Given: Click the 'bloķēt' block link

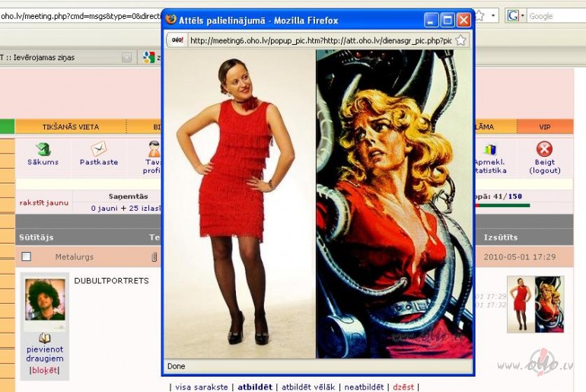Looking at the screenshot, I should (44, 370).
